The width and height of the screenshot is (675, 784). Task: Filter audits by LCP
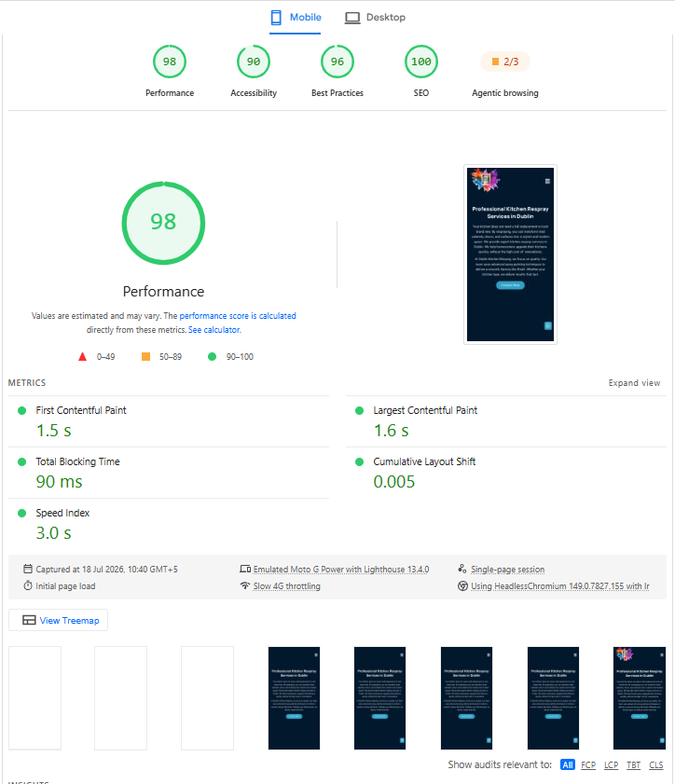coord(611,765)
